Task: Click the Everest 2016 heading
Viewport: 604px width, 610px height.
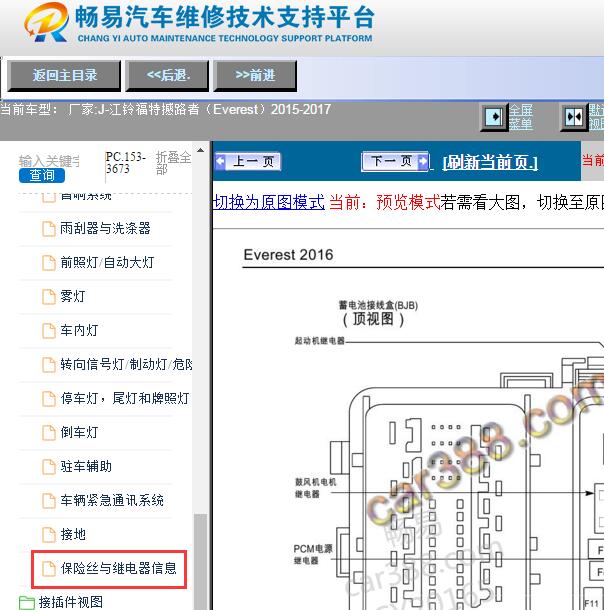Action: [288, 255]
